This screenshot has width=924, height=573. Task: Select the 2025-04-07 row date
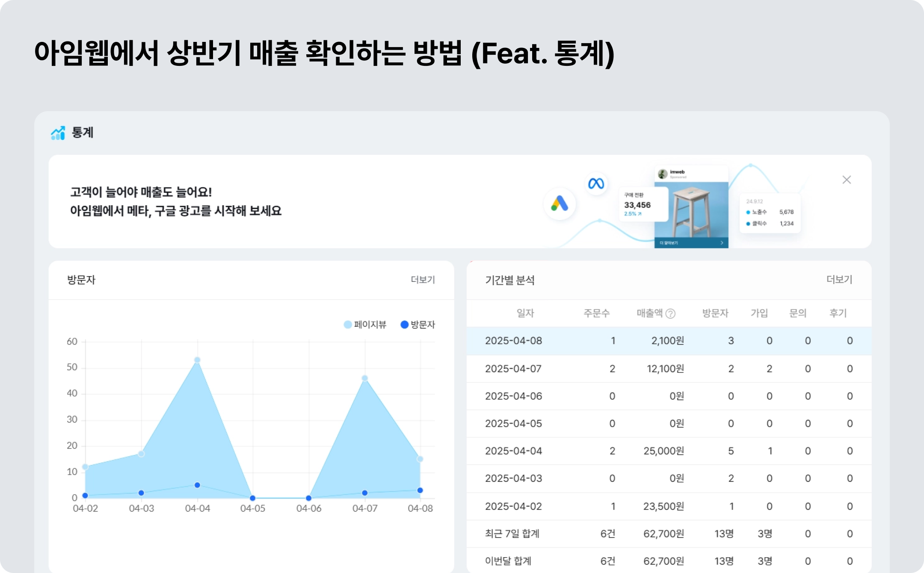[513, 369]
